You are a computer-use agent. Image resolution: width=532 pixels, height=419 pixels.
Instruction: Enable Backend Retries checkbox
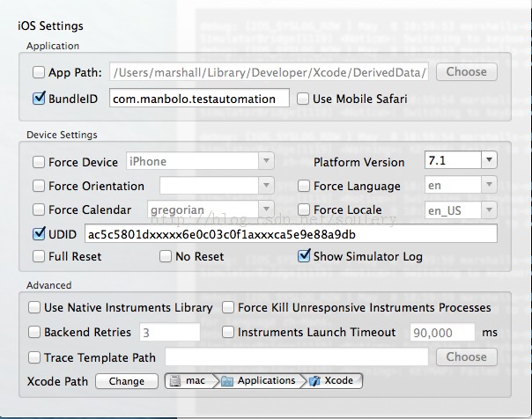[34, 332]
